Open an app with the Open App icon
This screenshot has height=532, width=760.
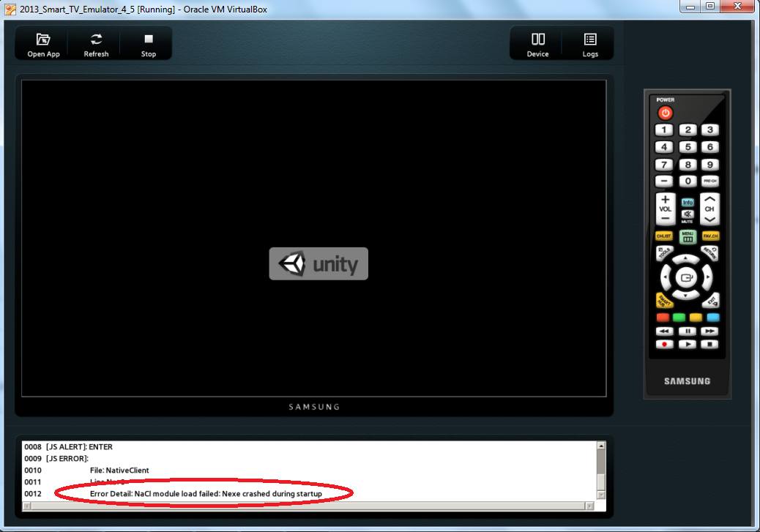[42, 42]
